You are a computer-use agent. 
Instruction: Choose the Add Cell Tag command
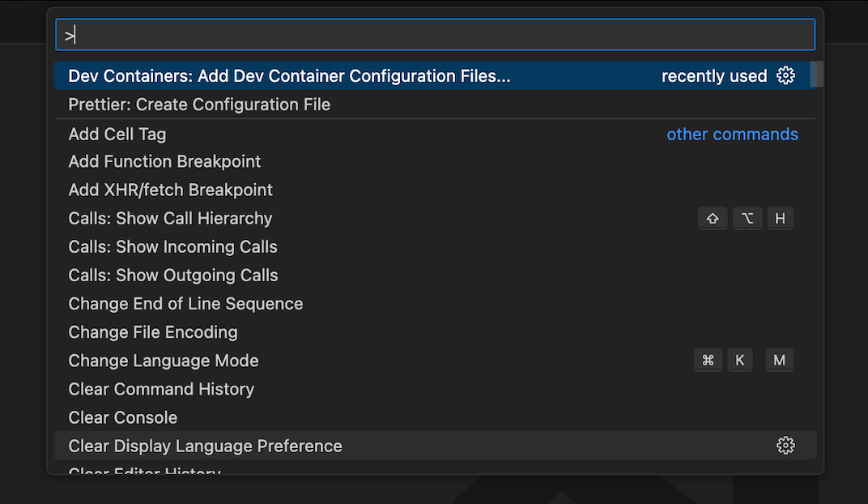coord(435,134)
